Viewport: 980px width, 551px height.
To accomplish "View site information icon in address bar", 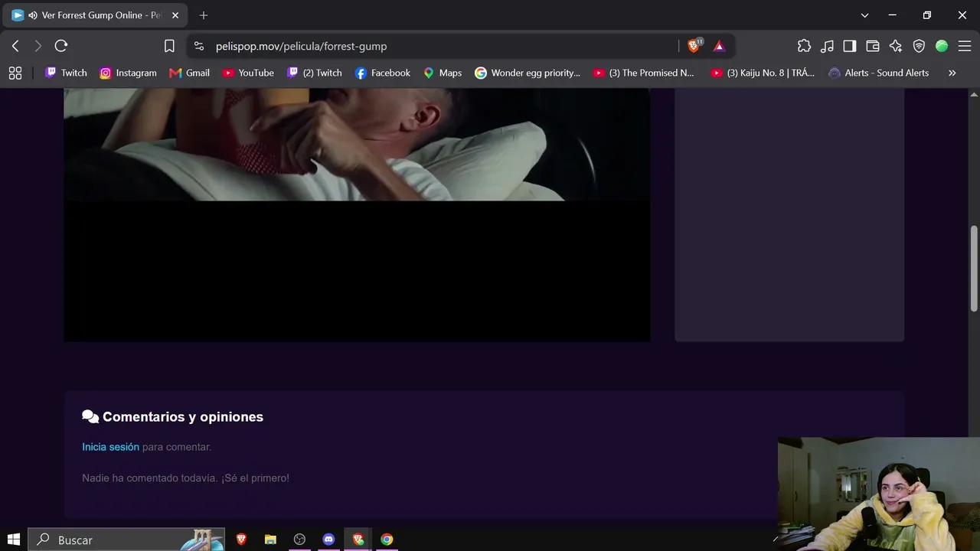I will 199,46.
